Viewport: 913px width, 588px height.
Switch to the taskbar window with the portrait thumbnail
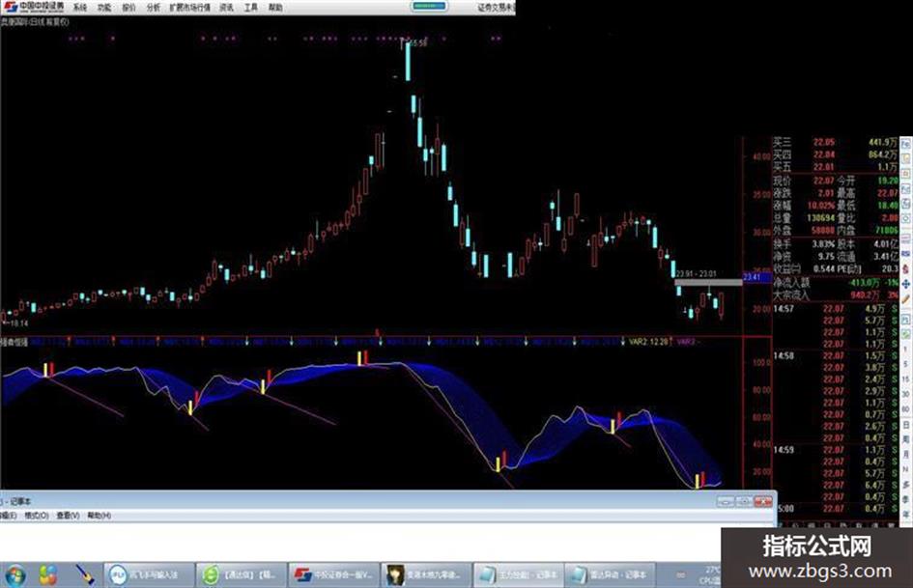[426, 575]
